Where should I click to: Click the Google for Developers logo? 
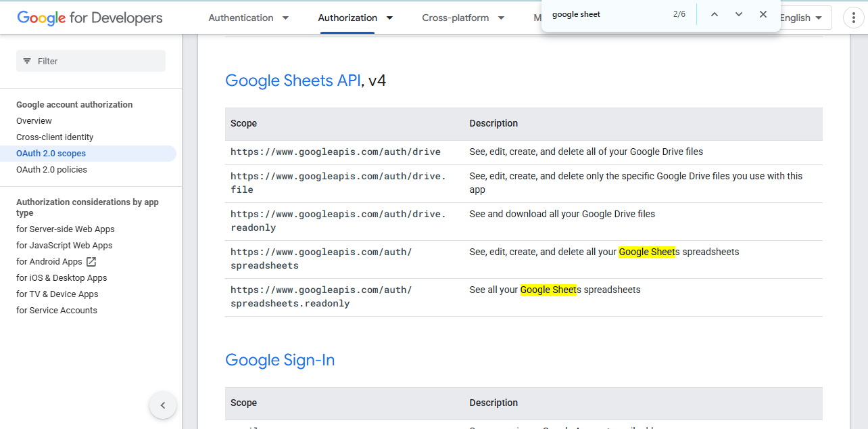pyautogui.click(x=90, y=18)
